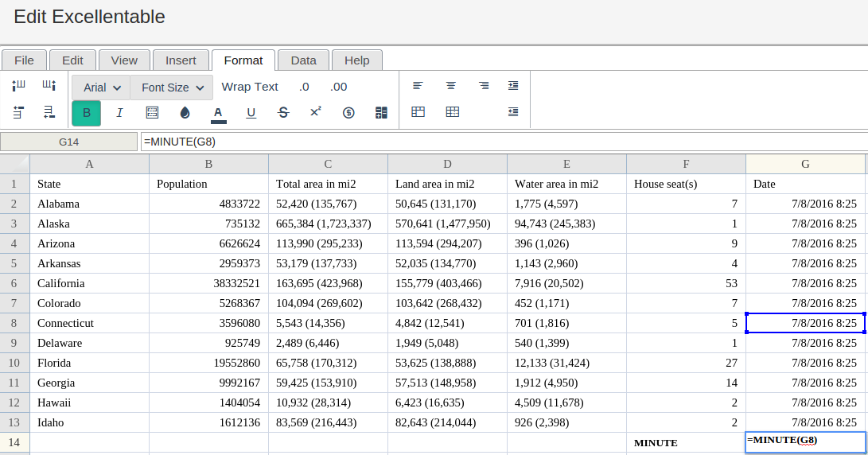Click the Wrap Text button
This screenshot has height=455, width=868.
(x=250, y=87)
